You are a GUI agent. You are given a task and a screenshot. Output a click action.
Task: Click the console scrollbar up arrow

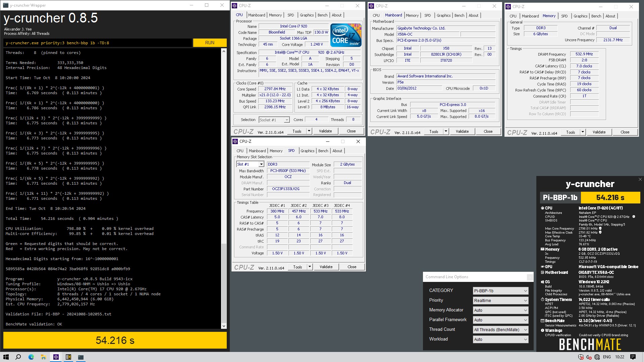click(224, 51)
